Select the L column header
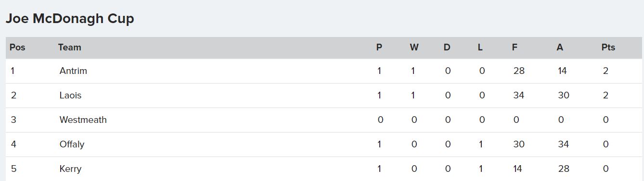The height and width of the screenshot is (181, 644). 480,47
